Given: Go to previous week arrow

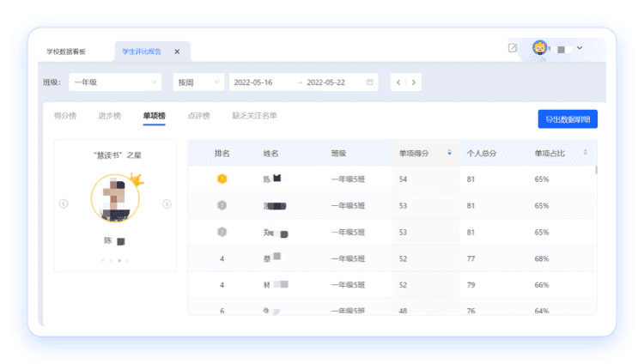Looking at the screenshot, I should [x=398, y=82].
